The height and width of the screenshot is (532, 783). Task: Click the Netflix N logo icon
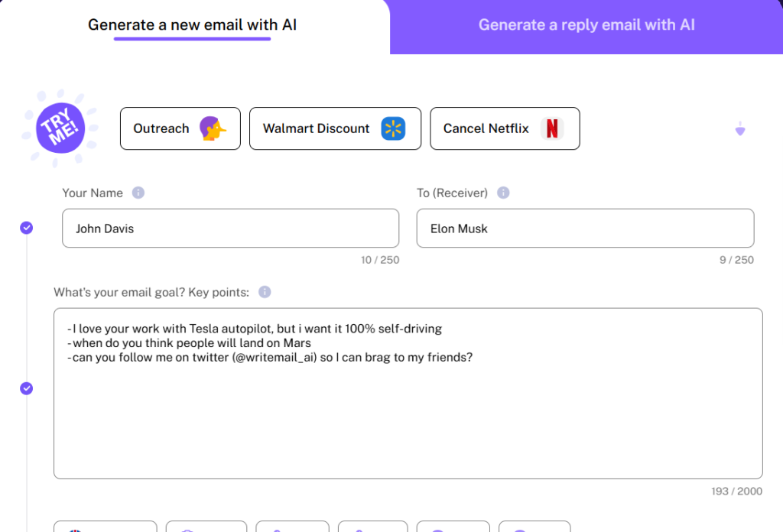552,128
